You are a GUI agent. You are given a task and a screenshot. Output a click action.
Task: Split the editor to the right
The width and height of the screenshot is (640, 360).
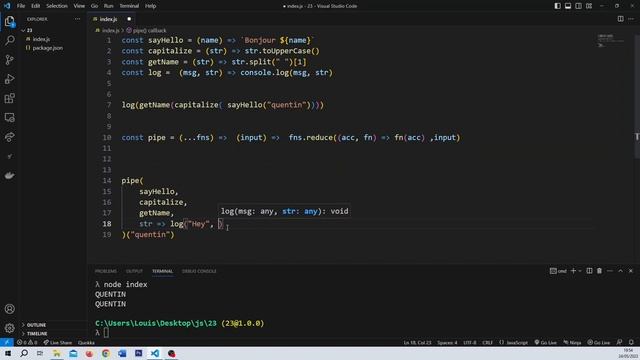coord(620,19)
